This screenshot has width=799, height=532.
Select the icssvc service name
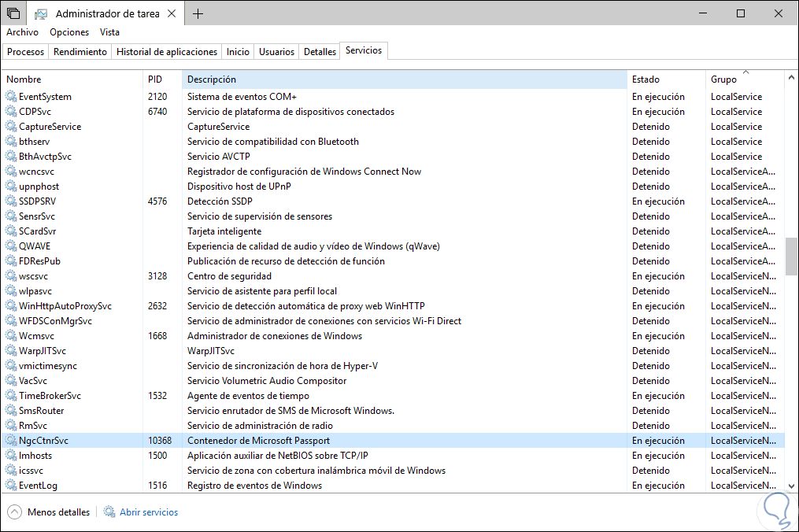[x=31, y=471]
